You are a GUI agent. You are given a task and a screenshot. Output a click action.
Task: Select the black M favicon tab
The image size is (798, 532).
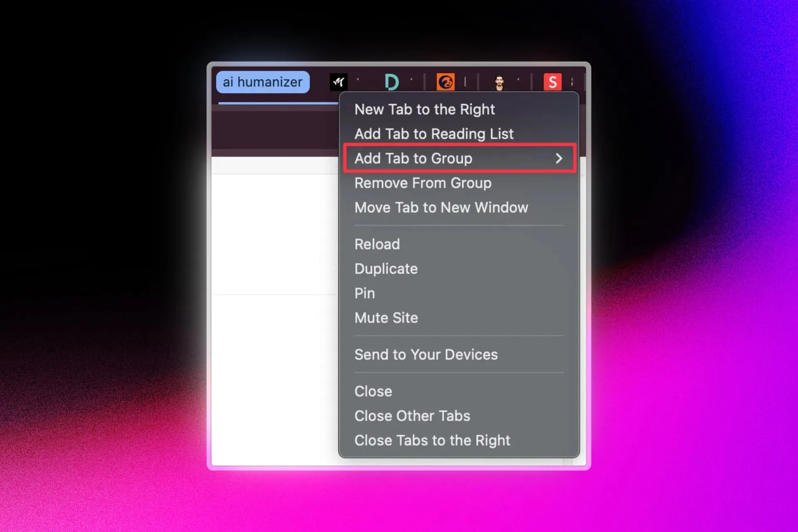(x=338, y=82)
